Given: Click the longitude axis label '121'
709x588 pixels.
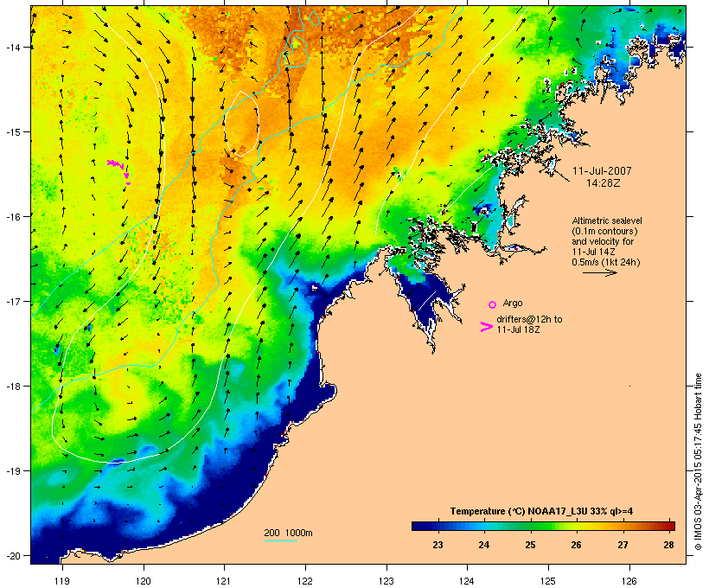Looking at the screenshot, I should (224, 581).
